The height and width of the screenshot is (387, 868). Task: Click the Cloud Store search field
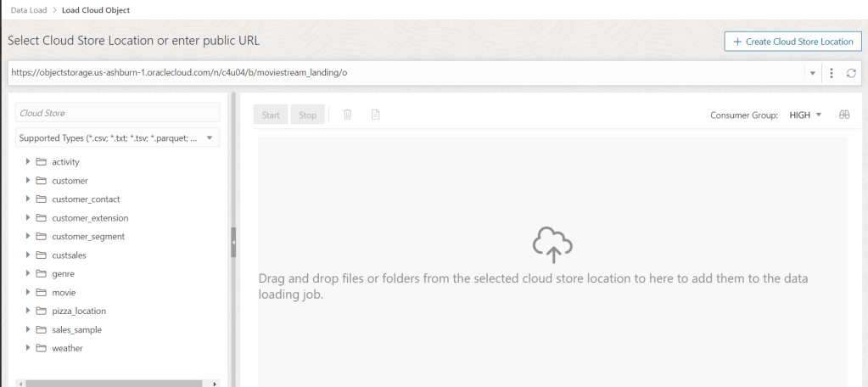[x=117, y=113]
